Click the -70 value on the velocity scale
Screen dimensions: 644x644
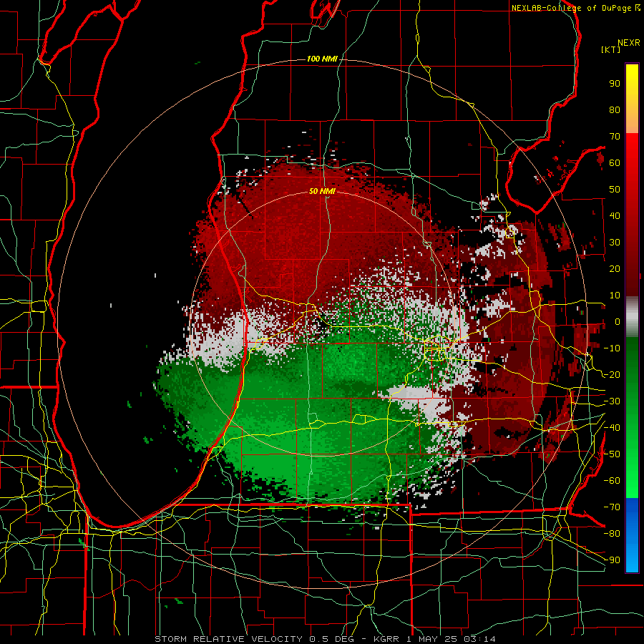612,507
